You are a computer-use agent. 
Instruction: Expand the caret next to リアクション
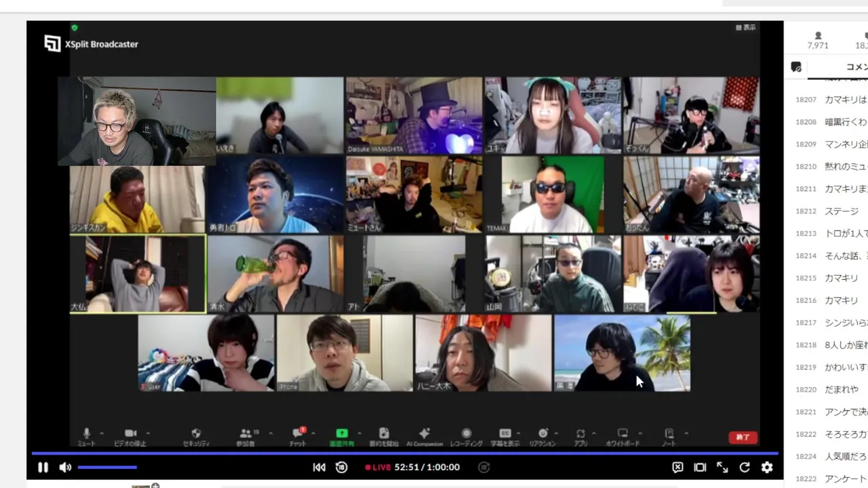pos(557,433)
